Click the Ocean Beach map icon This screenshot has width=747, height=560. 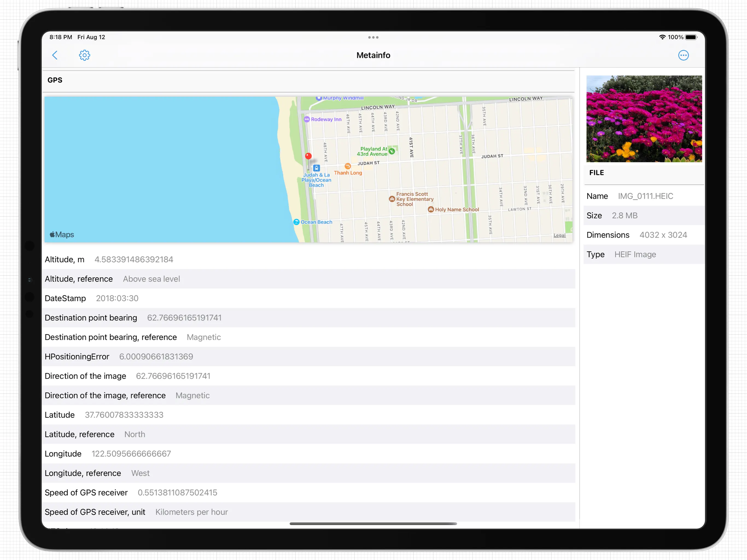point(296,222)
